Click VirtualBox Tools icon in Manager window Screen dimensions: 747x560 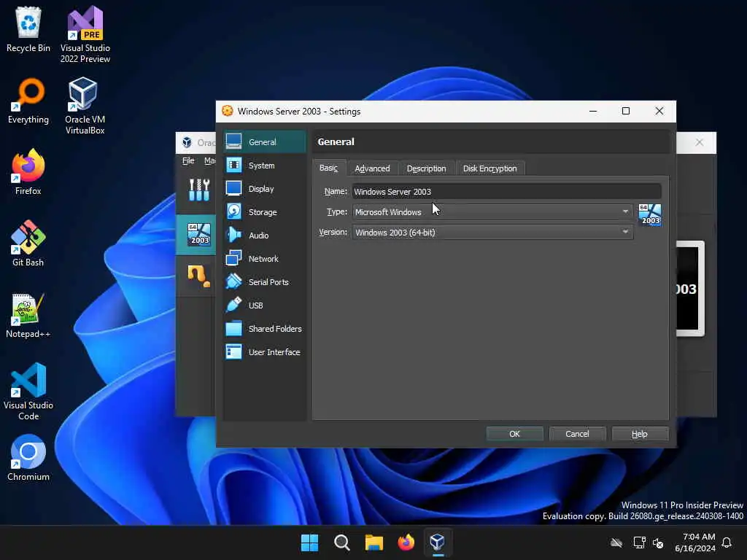pyautogui.click(x=199, y=190)
